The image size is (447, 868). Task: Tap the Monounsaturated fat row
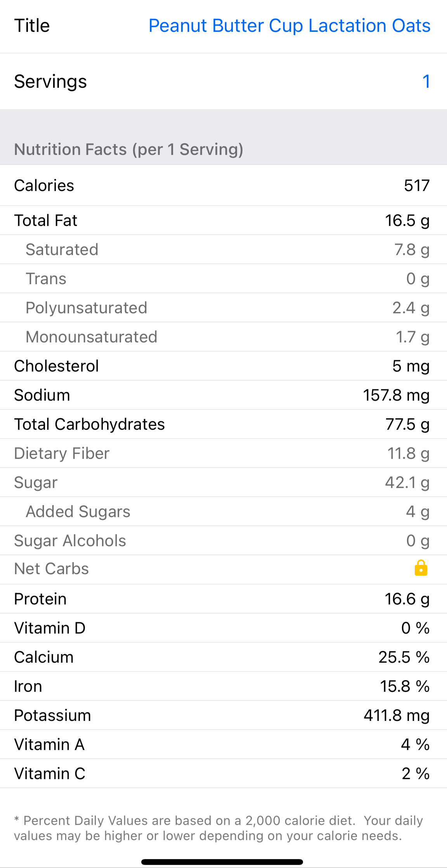coord(223,337)
